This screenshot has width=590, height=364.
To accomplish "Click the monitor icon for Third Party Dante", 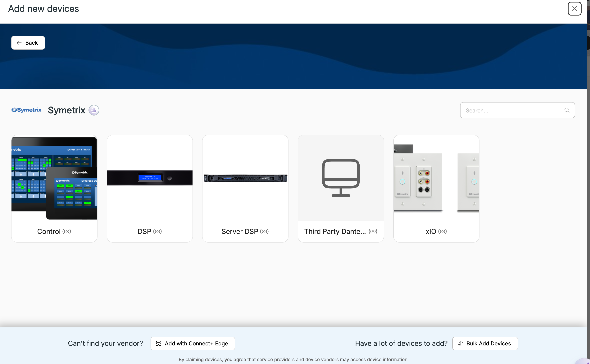I will click(341, 178).
